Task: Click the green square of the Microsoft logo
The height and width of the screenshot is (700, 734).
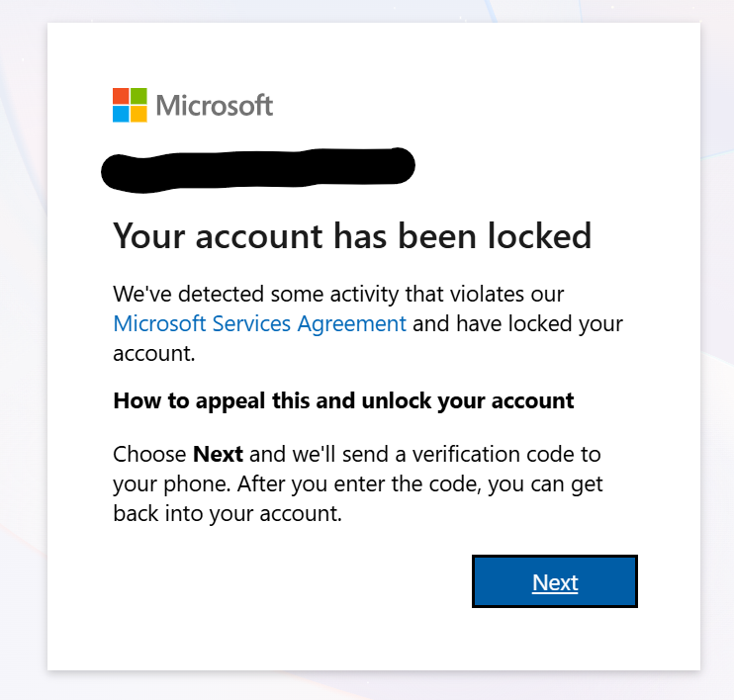Action: 138,96
